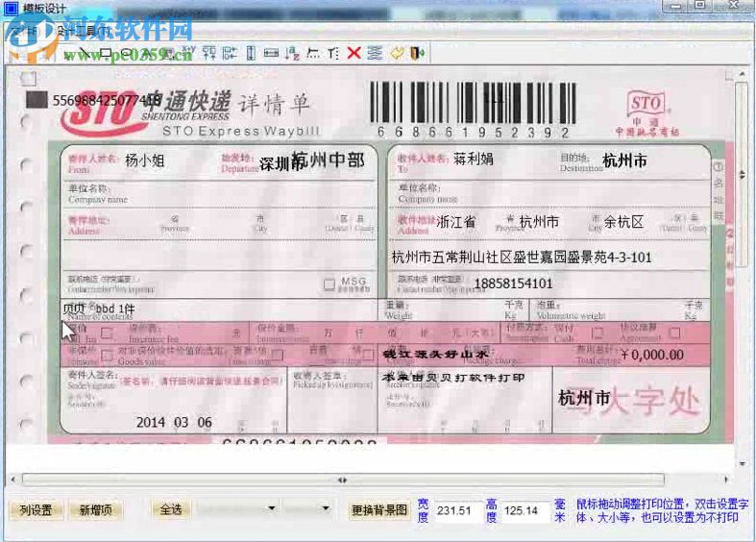Click the 宽度 width field showing 231.51
756x542 pixels.
(457, 511)
